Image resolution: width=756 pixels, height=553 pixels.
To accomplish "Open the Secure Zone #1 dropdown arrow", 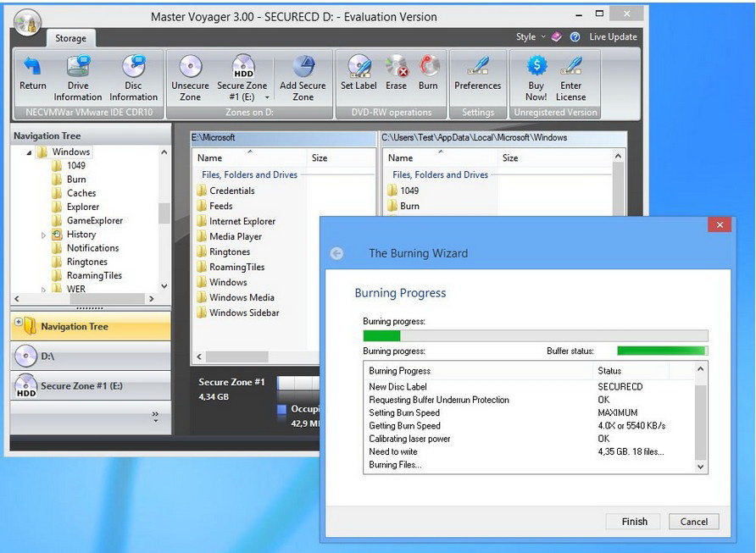I will (x=268, y=97).
